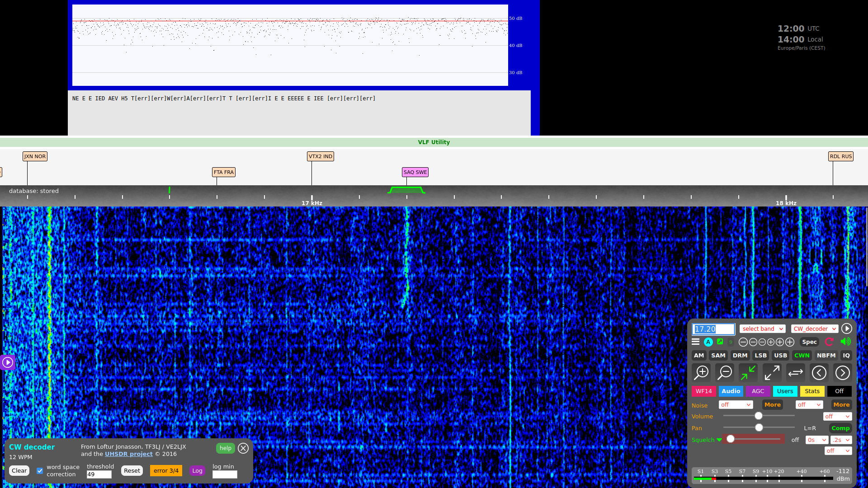Switch to the Stats tab

(812, 391)
